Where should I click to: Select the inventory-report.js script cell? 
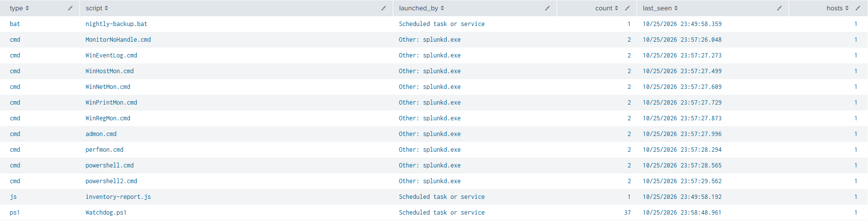118,197
